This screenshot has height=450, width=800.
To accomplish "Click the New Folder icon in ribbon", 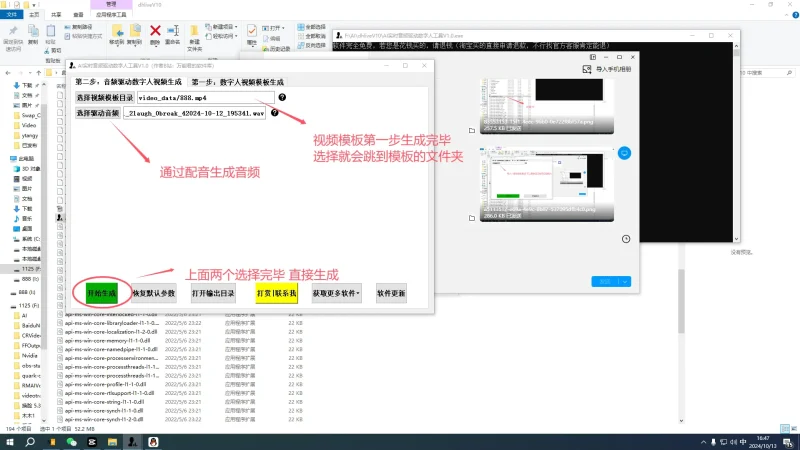I will [x=195, y=34].
